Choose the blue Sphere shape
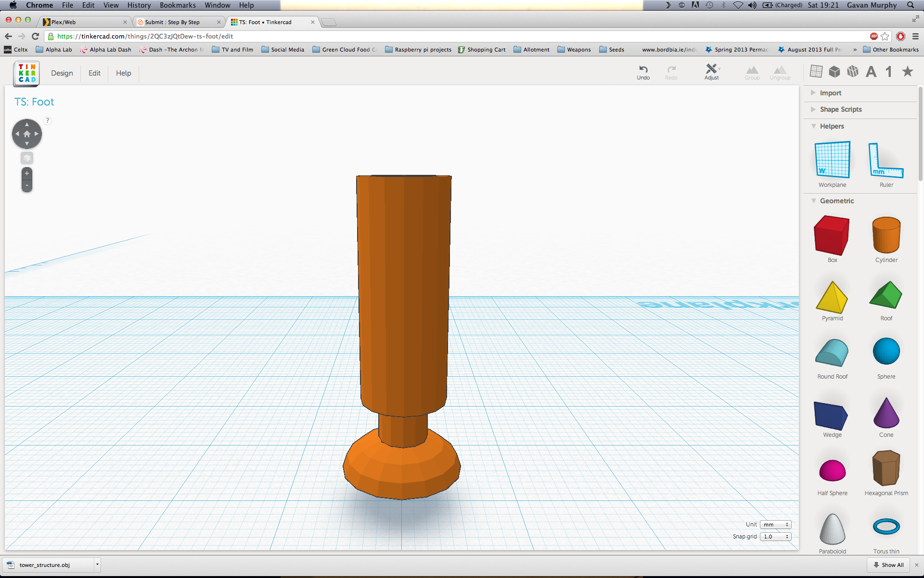Screen dimensions: 924x578 click(x=886, y=351)
